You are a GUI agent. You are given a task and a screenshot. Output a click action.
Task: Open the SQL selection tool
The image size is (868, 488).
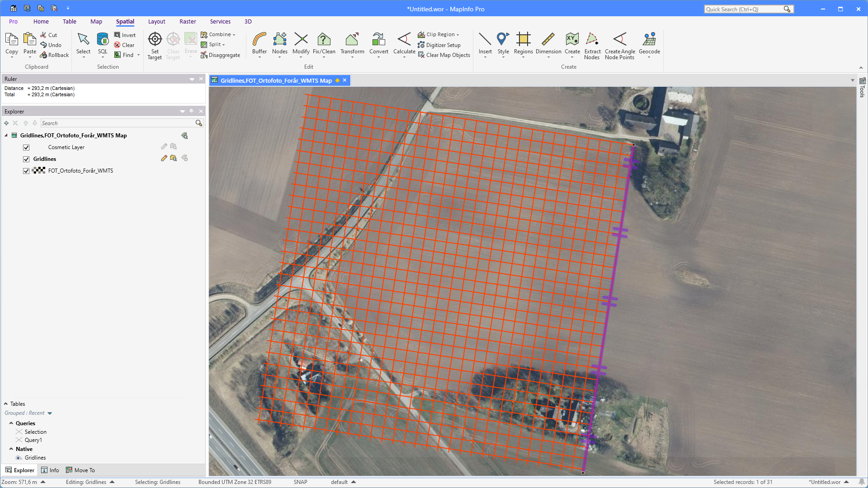(x=103, y=40)
